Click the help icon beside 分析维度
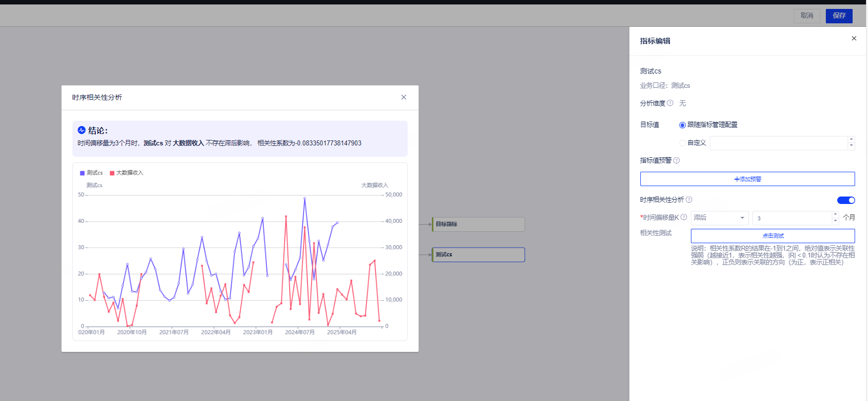The width and height of the screenshot is (868, 401). pyautogui.click(x=670, y=103)
